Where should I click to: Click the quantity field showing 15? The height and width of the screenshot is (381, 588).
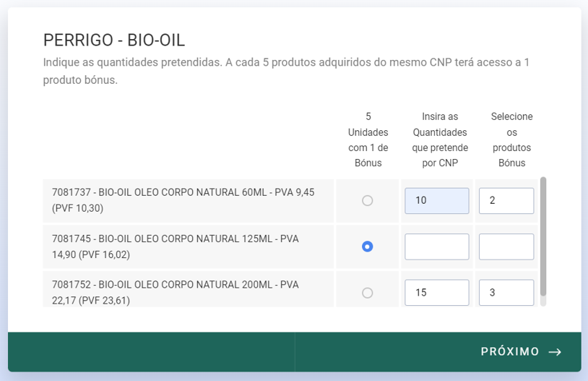pyautogui.click(x=436, y=292)
